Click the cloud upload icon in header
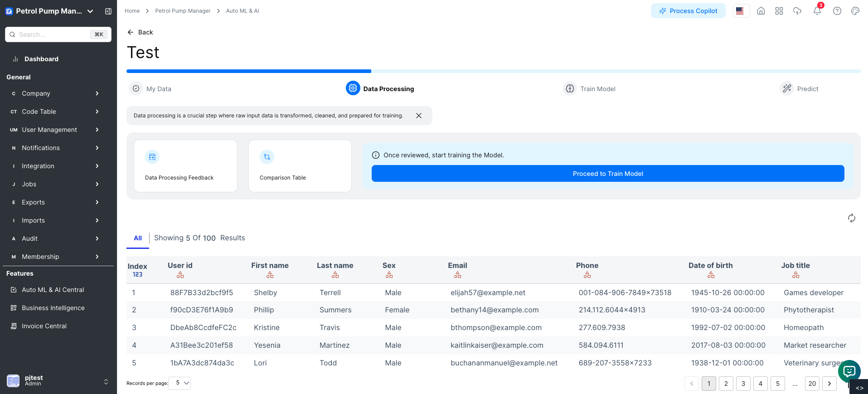Viewport: 868px width, 394px height. tap(797, 11)
